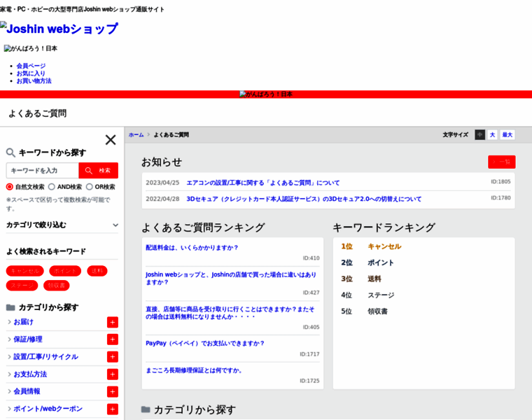Click the red 検索 search button
Image resolution: width=532 pixels, height=420 pixels.
(x=99, y=170)
